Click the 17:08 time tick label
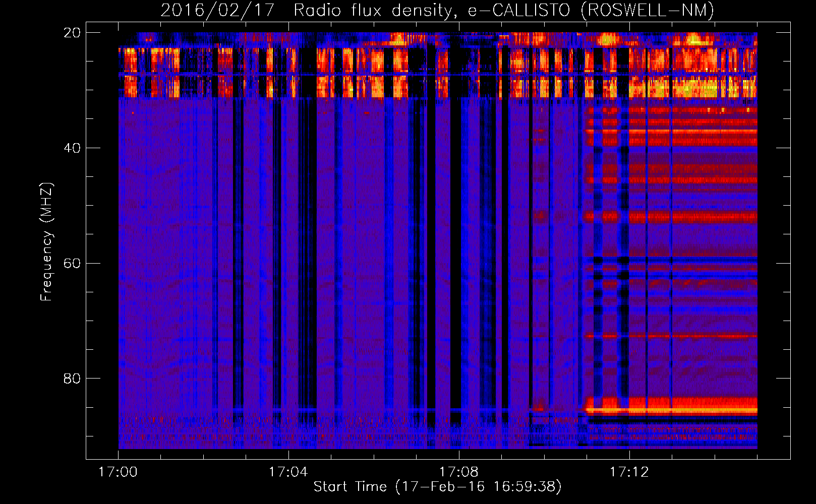 point(458,472)
